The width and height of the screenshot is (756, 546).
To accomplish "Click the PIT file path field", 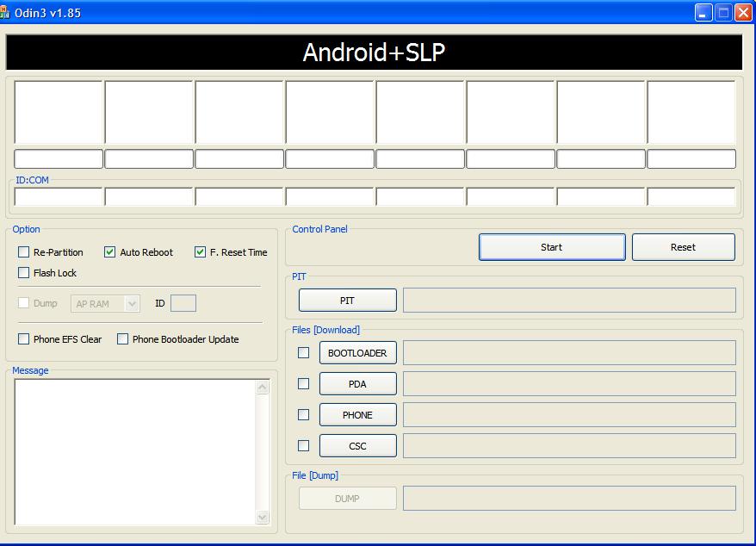I will (x=569, y=300).
